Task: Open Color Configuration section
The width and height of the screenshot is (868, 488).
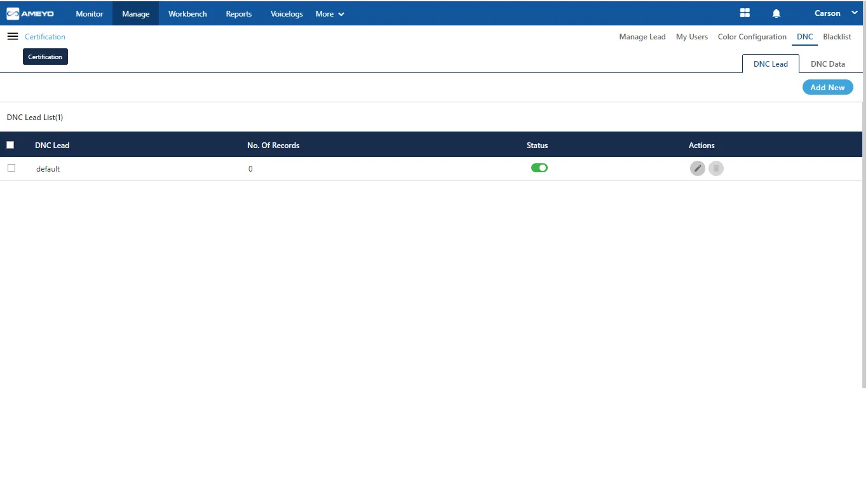Action: tap(752, 37)
